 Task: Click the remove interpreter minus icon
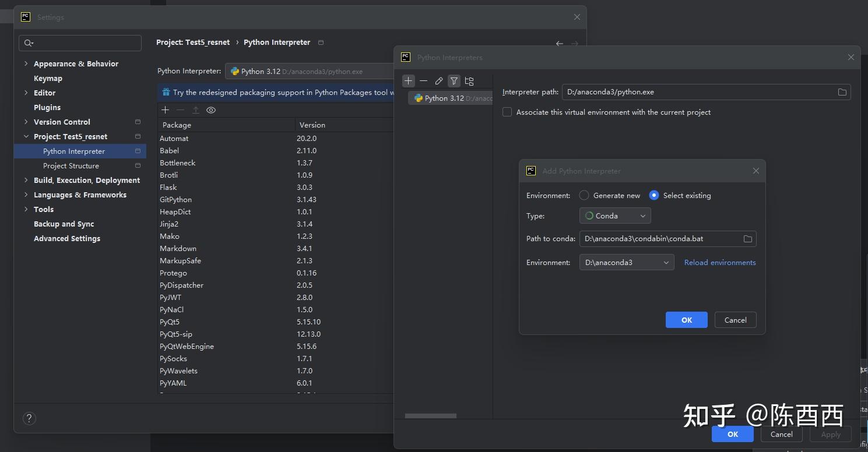(424, 81)
